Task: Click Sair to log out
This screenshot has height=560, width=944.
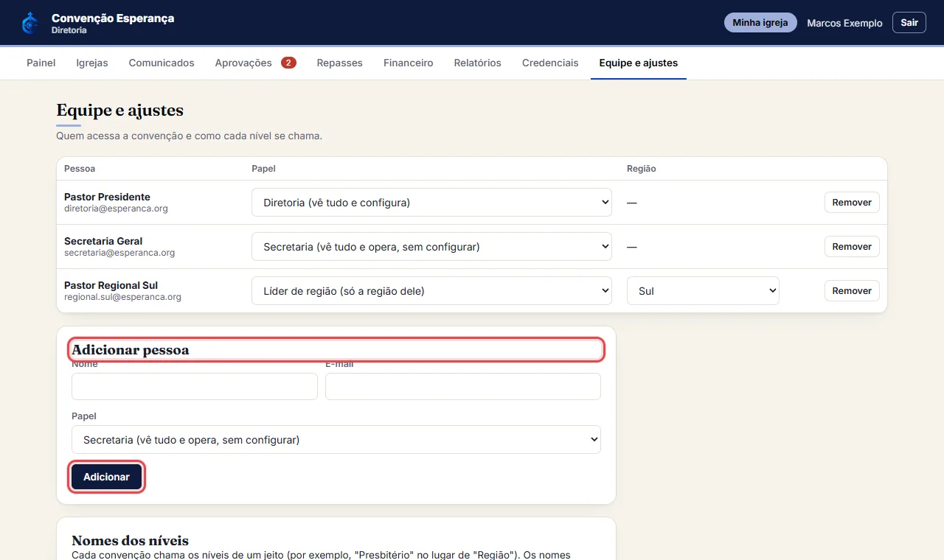Action: [909, 23]
